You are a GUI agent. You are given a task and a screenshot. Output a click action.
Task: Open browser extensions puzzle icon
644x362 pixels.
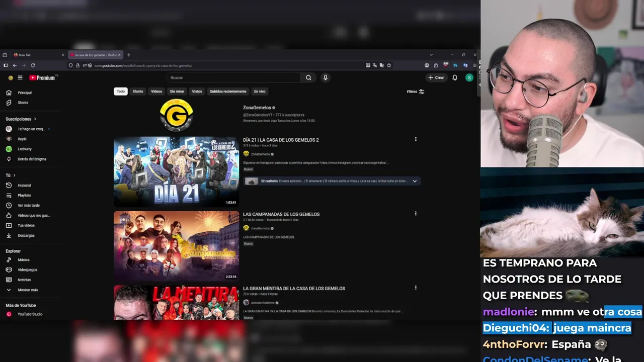click(x=436, y=65)
